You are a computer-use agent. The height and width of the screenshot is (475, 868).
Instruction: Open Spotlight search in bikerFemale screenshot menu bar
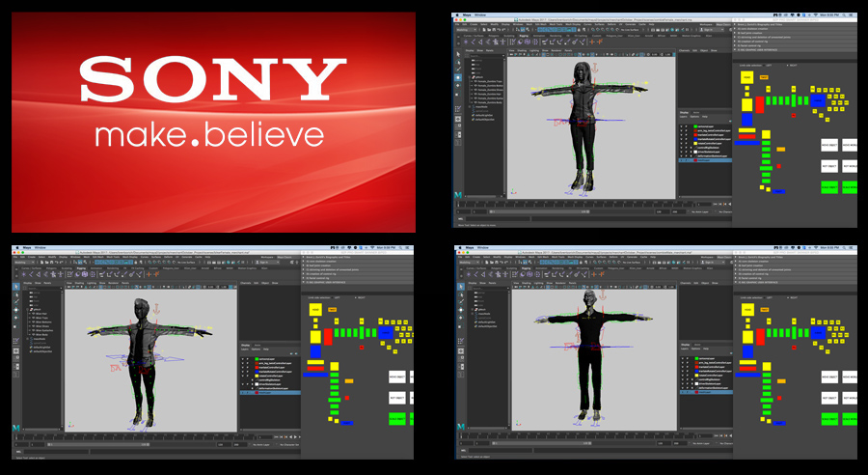[401, 248]
